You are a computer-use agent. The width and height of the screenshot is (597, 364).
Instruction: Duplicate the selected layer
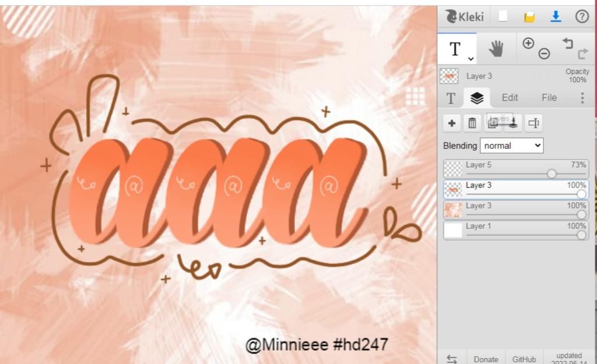click(x=493, y=123)
